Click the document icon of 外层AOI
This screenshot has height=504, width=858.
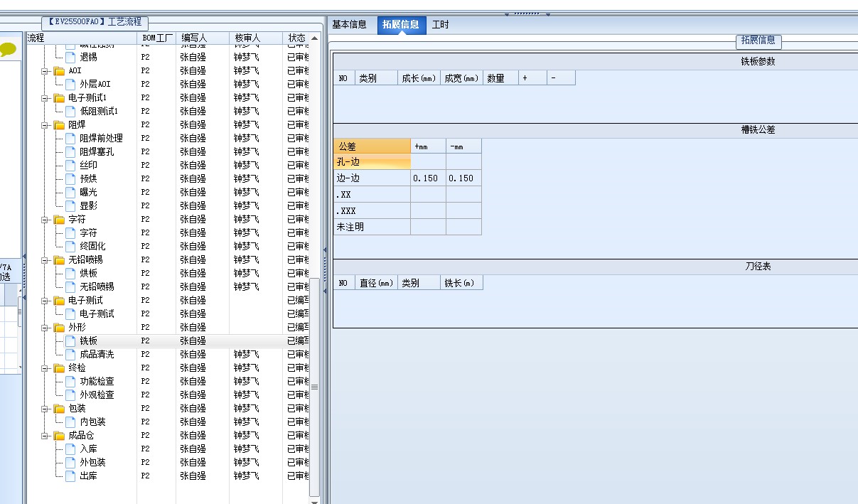70,84
